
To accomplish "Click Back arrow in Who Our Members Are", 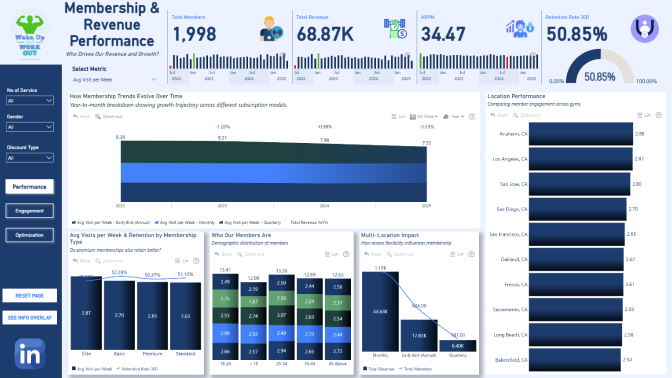I will click(223, 254).
